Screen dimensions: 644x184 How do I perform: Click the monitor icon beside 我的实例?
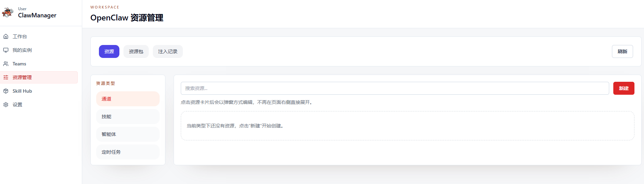6,50
